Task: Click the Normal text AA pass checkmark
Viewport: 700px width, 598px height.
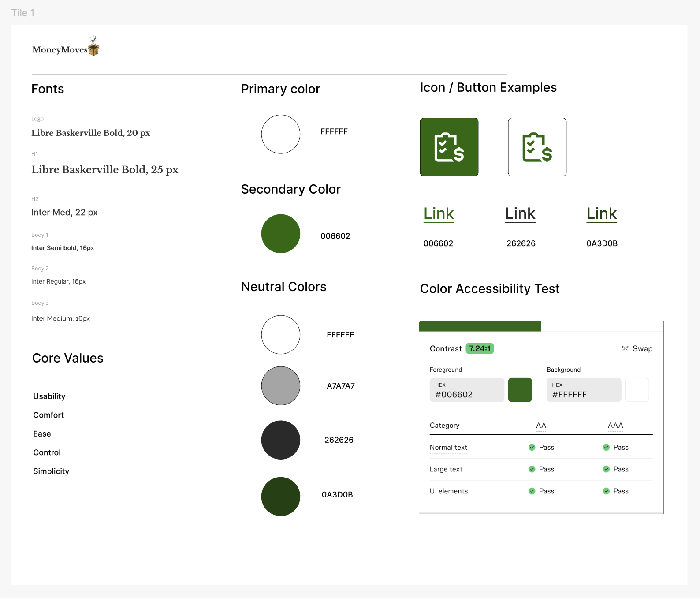Action: click(532, 447)
